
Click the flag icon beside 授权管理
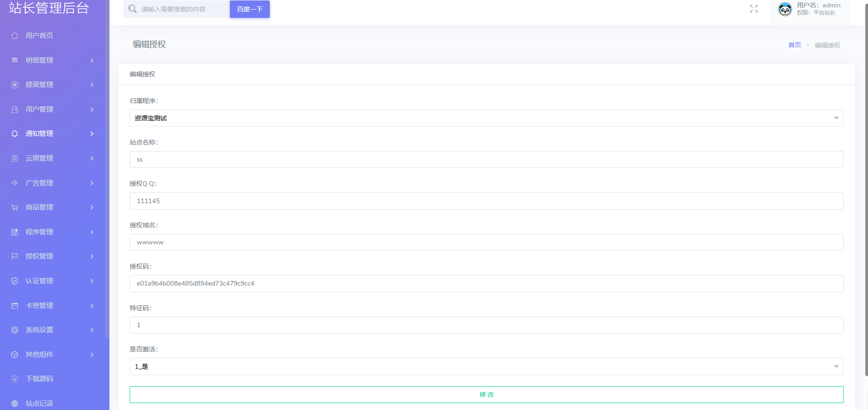[15, 256]
